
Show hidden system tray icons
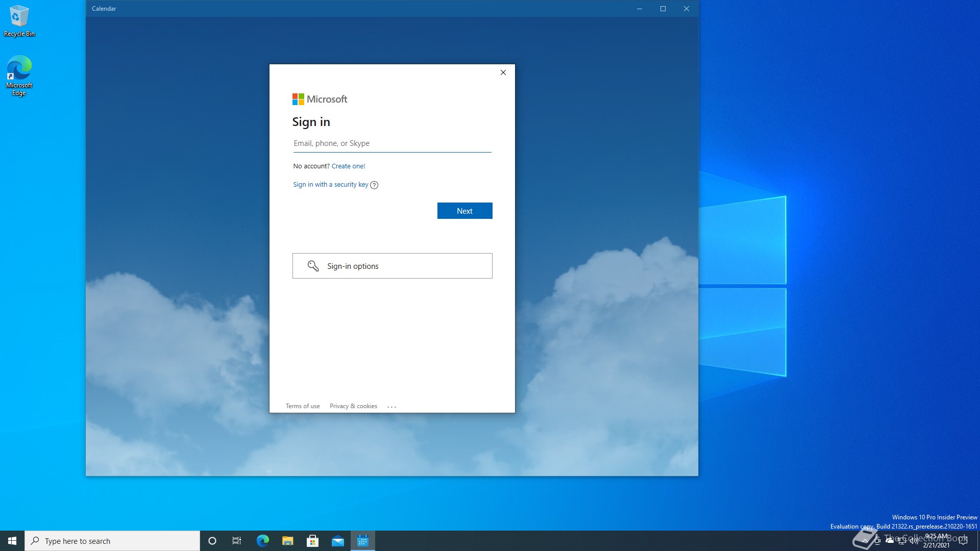click(865, 541)
